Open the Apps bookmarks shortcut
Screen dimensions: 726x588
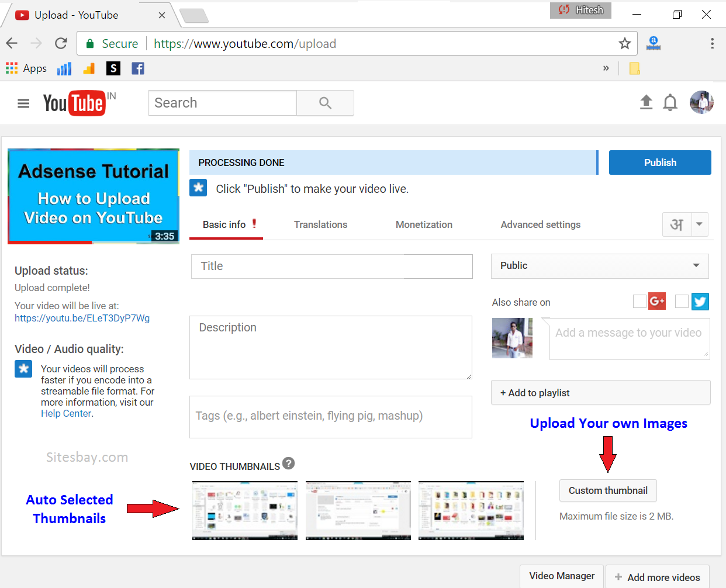point(26,68)
